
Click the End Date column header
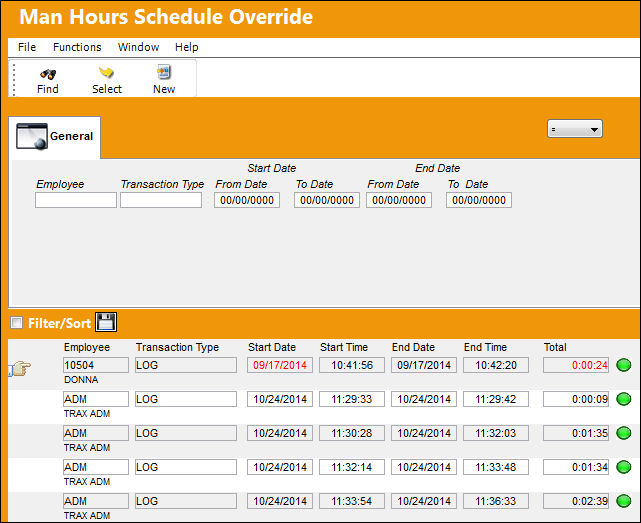coord(413,347)
